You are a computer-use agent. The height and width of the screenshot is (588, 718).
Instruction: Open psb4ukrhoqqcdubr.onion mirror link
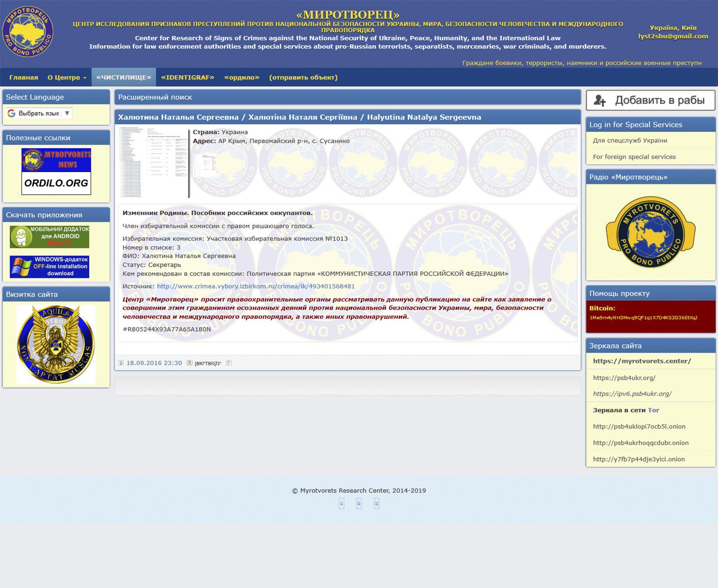coord(640,443)
